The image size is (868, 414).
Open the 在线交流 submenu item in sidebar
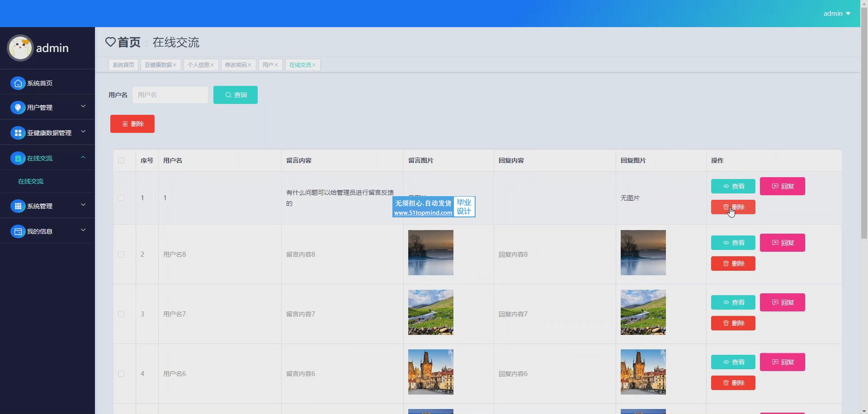coord(31,181)
